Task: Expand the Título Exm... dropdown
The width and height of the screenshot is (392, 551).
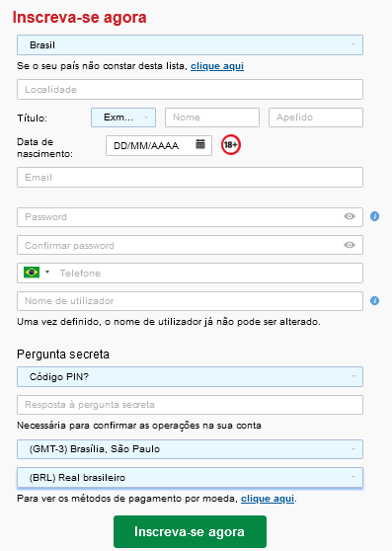Action: [x=123, y=118]
